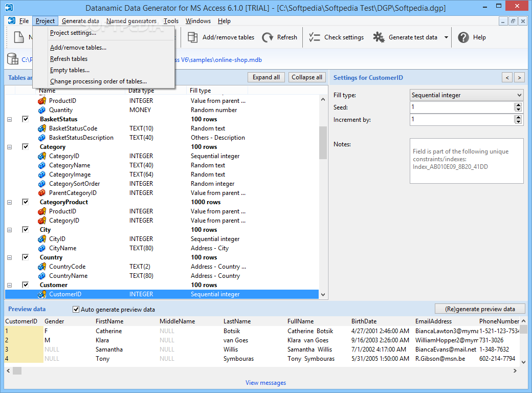Click the icon of CategoryName field
The image size is (532, 393).
pyautogui.click(x=42, y=165)
